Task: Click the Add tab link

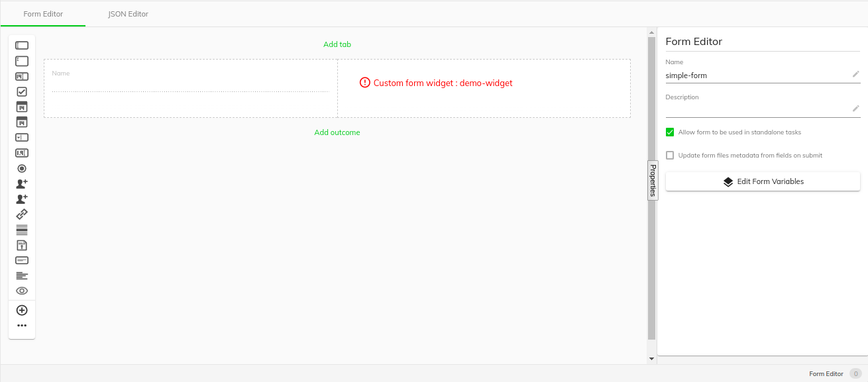Action: click(x=337, y=44)
